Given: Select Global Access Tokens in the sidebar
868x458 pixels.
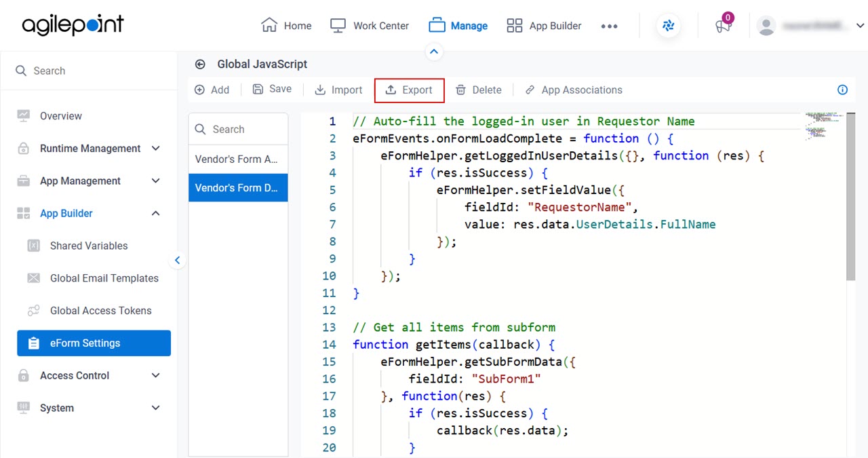Looking at the screenshot, I should (x=101, y=311).
